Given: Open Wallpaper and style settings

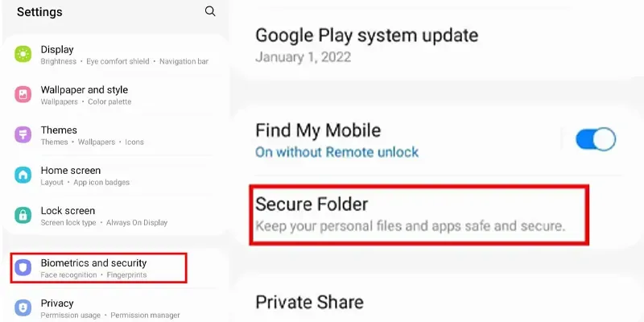Looking at the screenshot, I should click(115, 95).
